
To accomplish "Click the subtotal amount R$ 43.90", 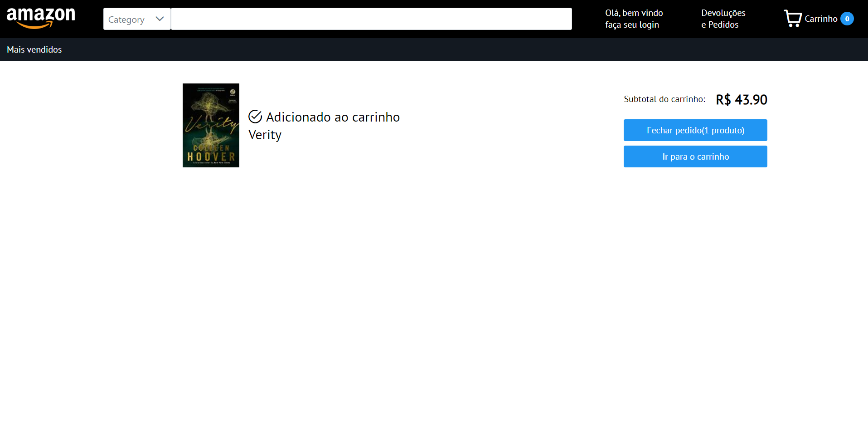I will 741,99.
